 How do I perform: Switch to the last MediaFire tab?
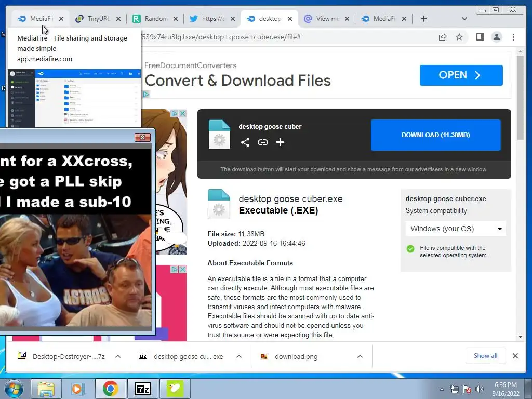tap(384, 19)
